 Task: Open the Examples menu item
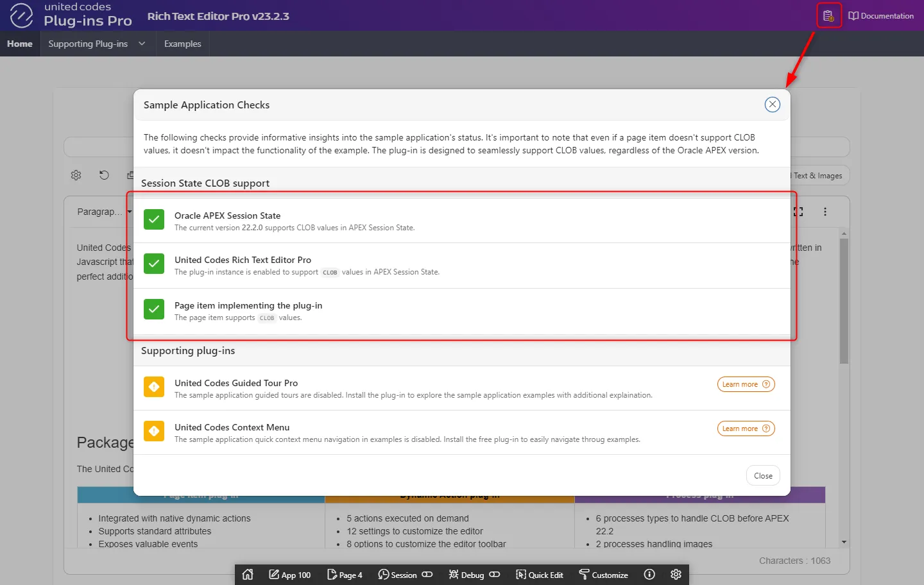(182, 44)
